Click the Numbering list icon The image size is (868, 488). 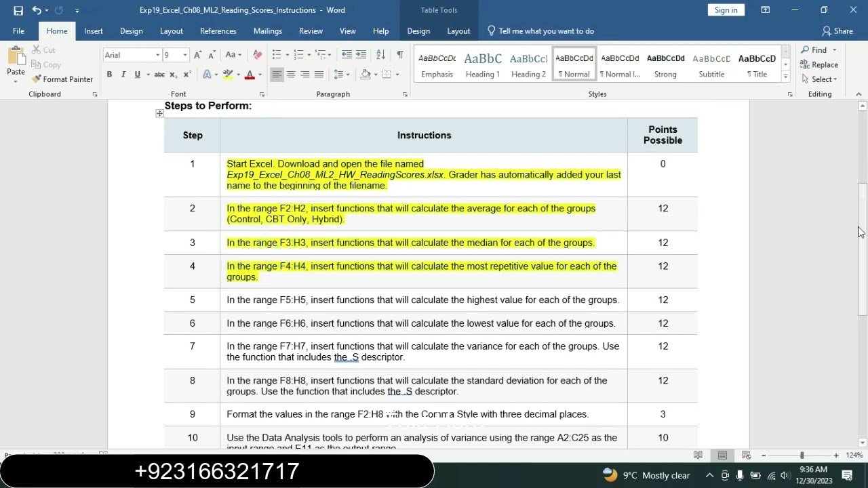298,55
